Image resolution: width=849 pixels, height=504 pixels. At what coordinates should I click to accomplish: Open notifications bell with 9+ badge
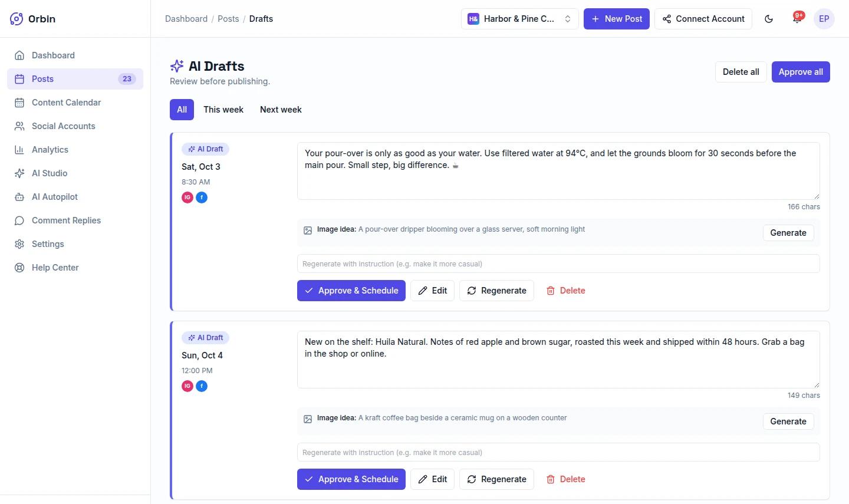point(797,19)
